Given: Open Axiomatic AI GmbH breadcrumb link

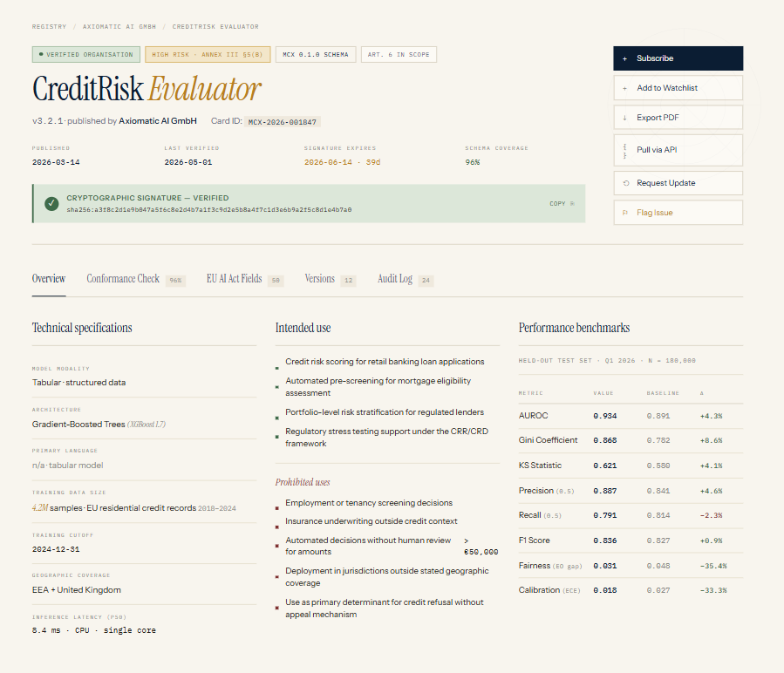Looking at the screenshot, I should pos(119,26).
